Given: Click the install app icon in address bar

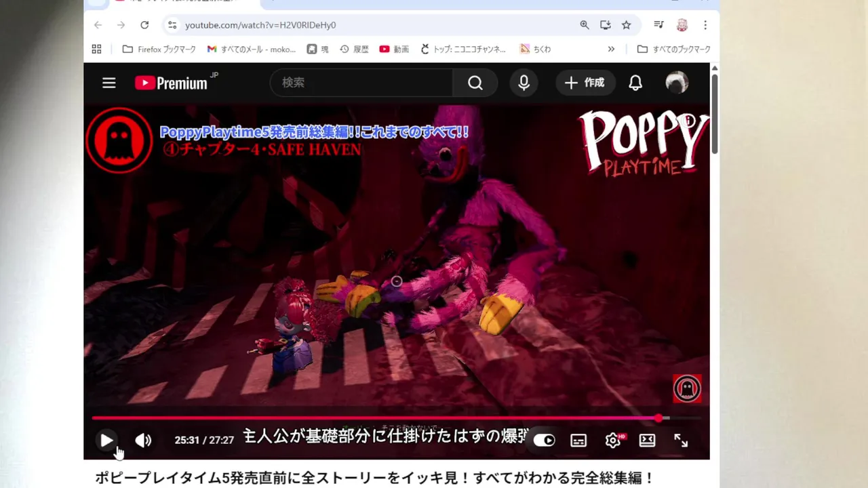Looking at the screenshot, I should click(x=606, y=25).
